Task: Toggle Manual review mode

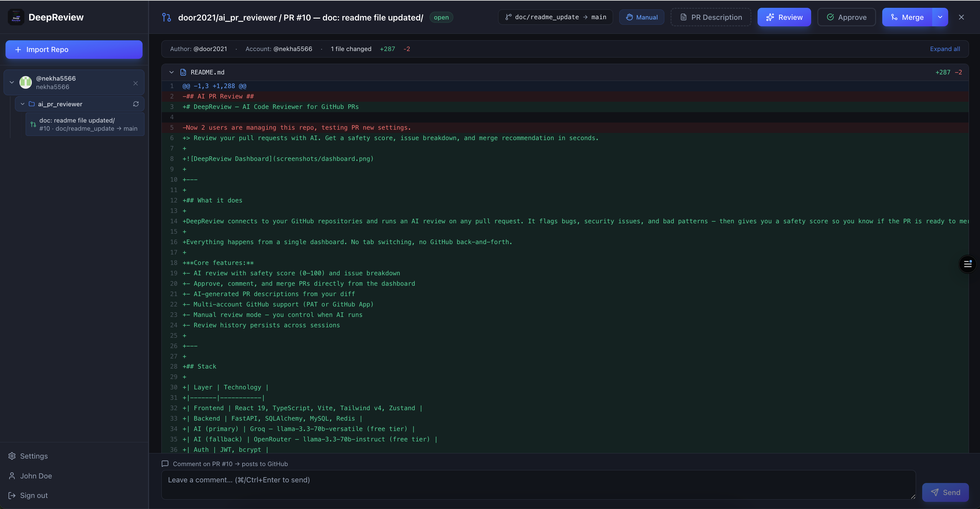Action: point(641,17)
